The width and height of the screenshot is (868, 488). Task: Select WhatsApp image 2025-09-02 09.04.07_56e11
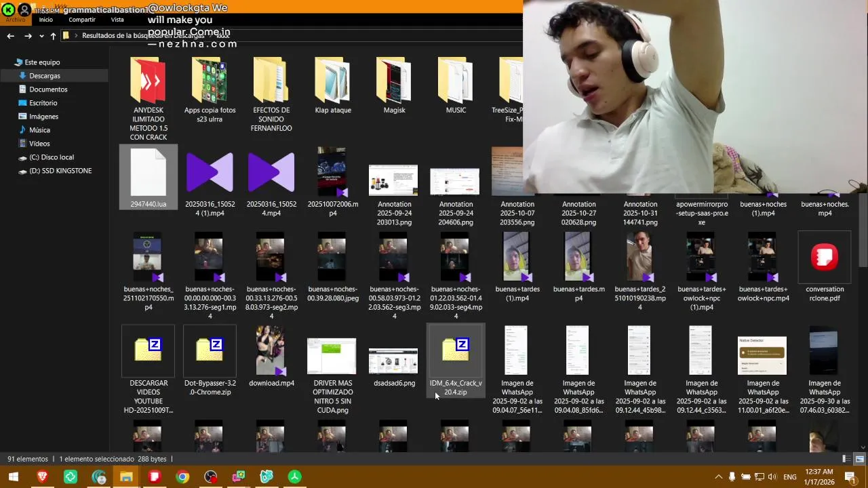[x=517, y=370]
